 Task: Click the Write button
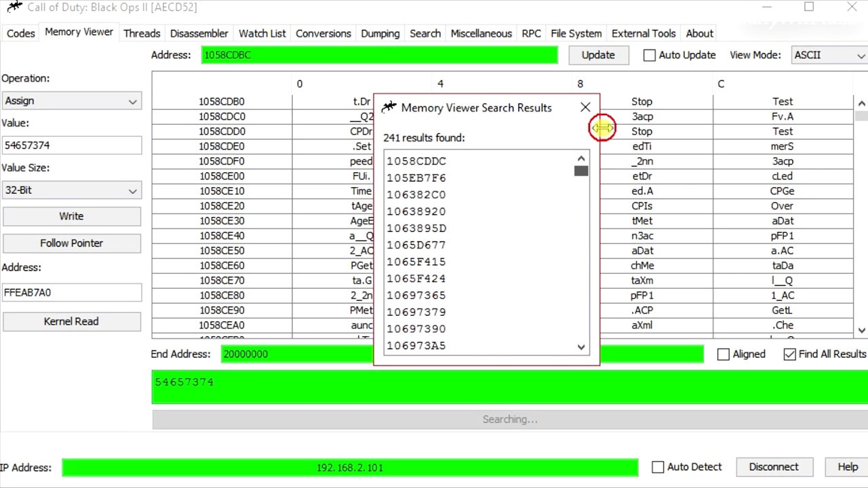coord(71,216)
